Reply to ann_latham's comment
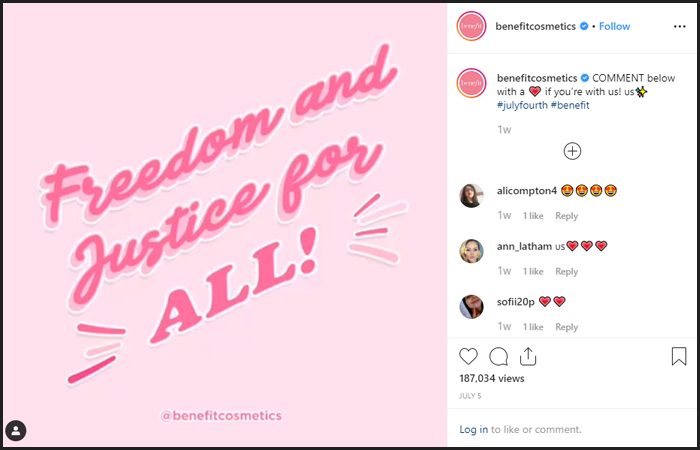Image resolution: width=700 pixels, height=450 pixels. 567,271
